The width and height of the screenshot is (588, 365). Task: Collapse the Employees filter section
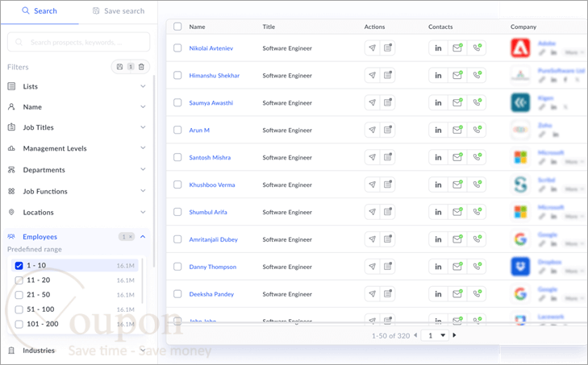143,236
